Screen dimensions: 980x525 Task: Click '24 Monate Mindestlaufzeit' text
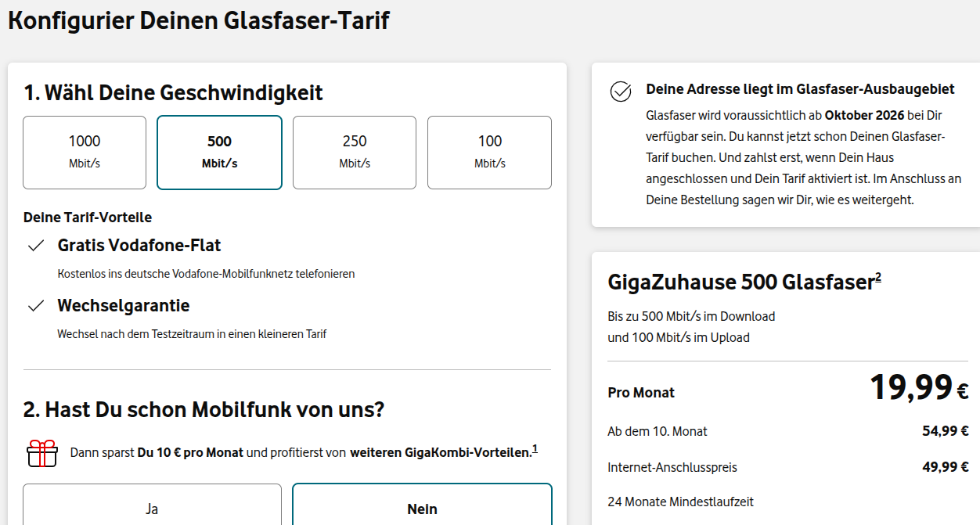pyautogui.click(x=681, y=502)
